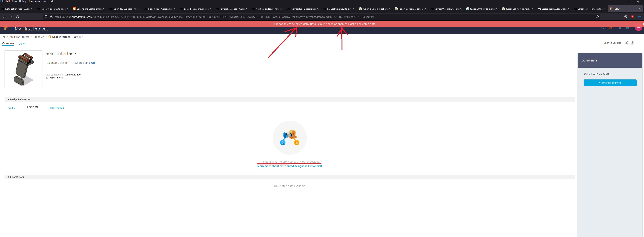Collapse the Design References section
This screenshot has width=644, height=237.
8,99
